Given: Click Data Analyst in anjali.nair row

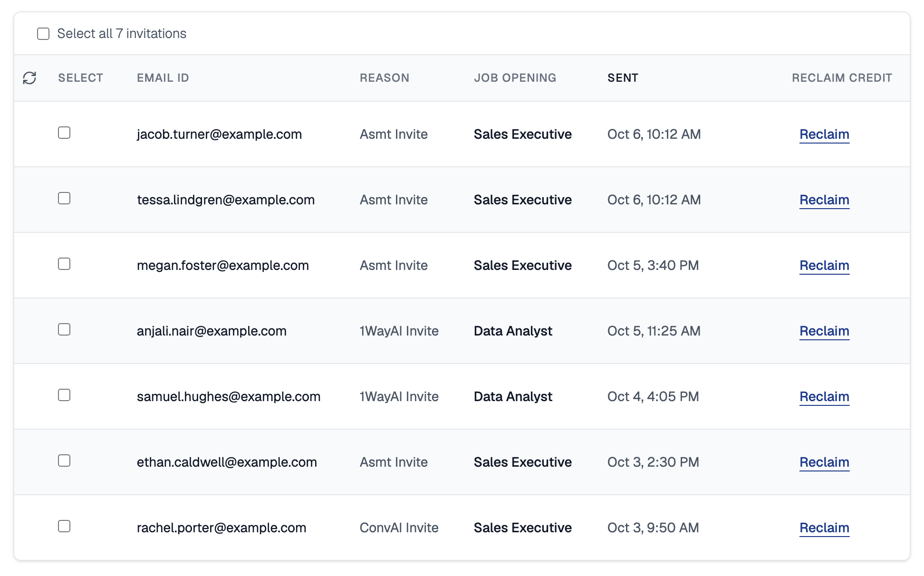Looking at the screenshot, I should [x=513, y=331].
